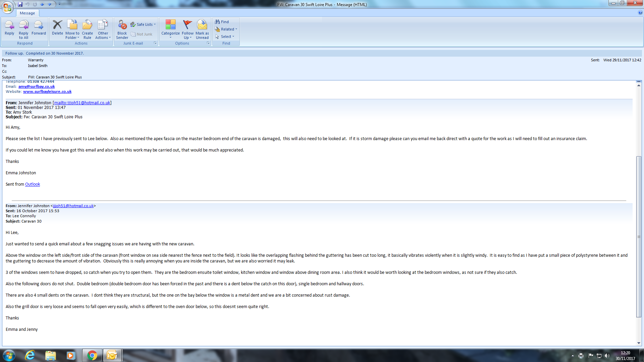Open the www.surfbayleisure.co.uk website link
The width and height of the screenshot is (644, 362).
(47, 92)
